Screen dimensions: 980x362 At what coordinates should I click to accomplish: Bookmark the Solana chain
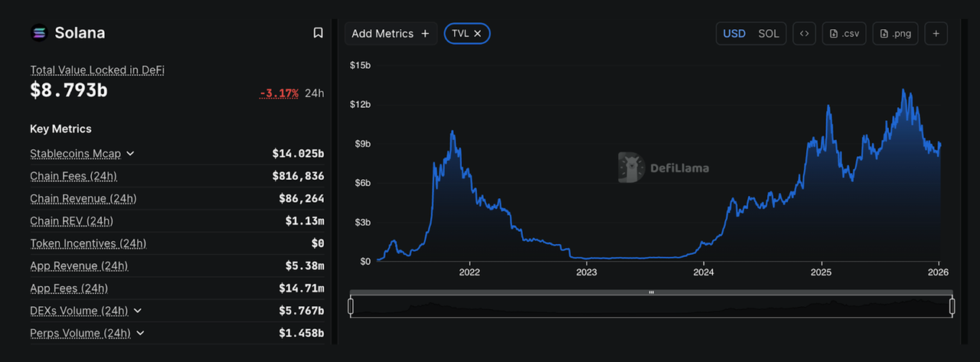coord(318,33)
